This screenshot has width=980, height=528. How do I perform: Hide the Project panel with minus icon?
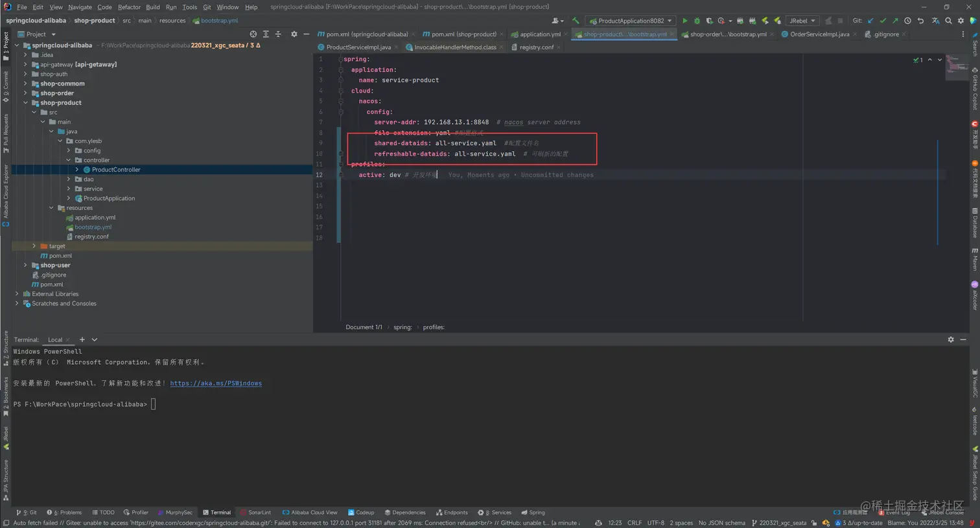(x=306, y=34)
